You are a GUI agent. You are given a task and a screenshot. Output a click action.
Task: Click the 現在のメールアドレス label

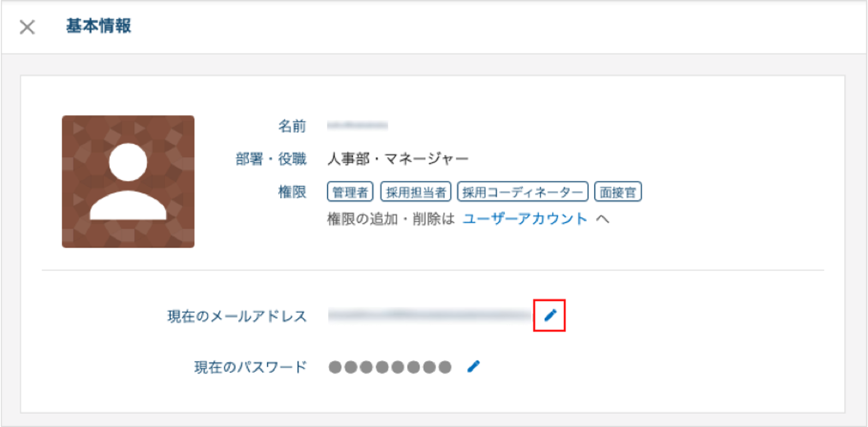(237, 316)
